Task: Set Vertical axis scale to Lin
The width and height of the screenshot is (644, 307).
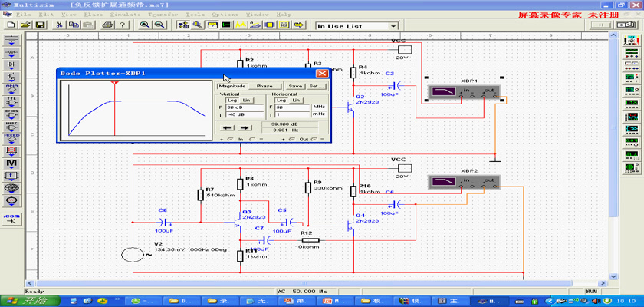Action: coord(246,101)
